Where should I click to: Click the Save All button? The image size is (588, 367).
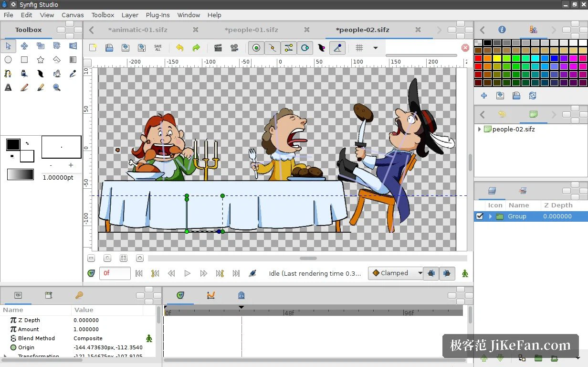click(158, 48)
